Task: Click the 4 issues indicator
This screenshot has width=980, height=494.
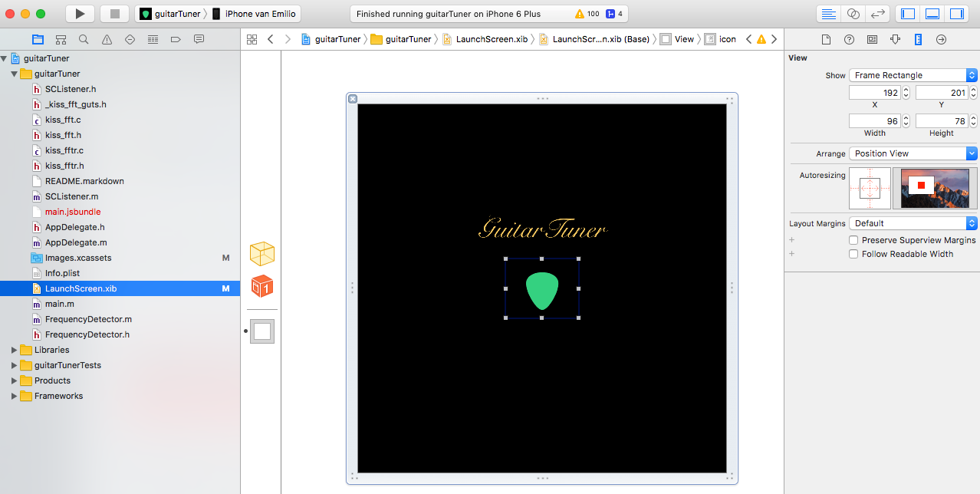Action: [614, 14]
